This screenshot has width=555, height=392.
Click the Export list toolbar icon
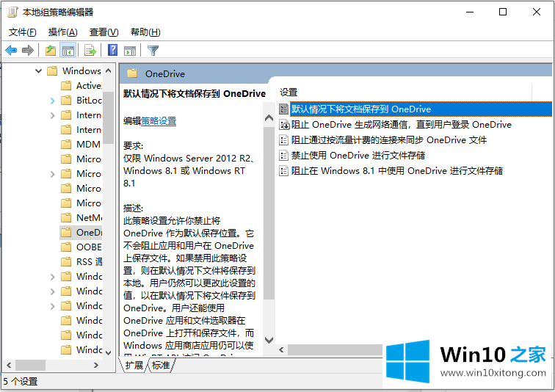[x=90, y=51]
